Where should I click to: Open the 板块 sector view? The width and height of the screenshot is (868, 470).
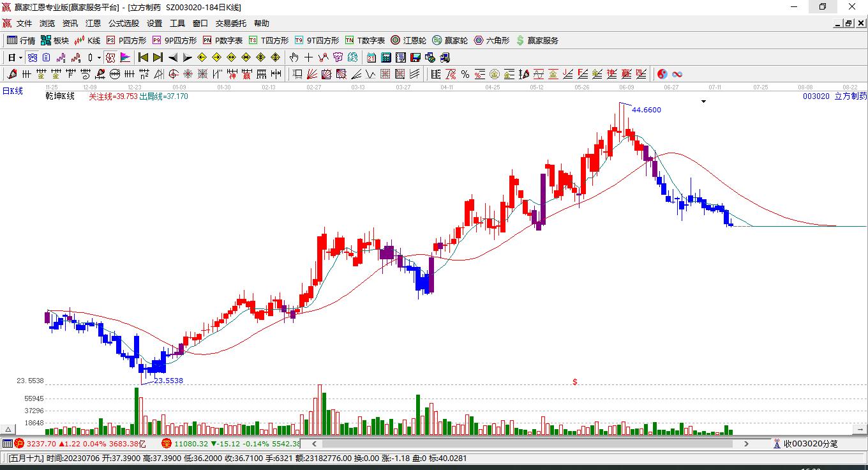[x=55, y=40]
